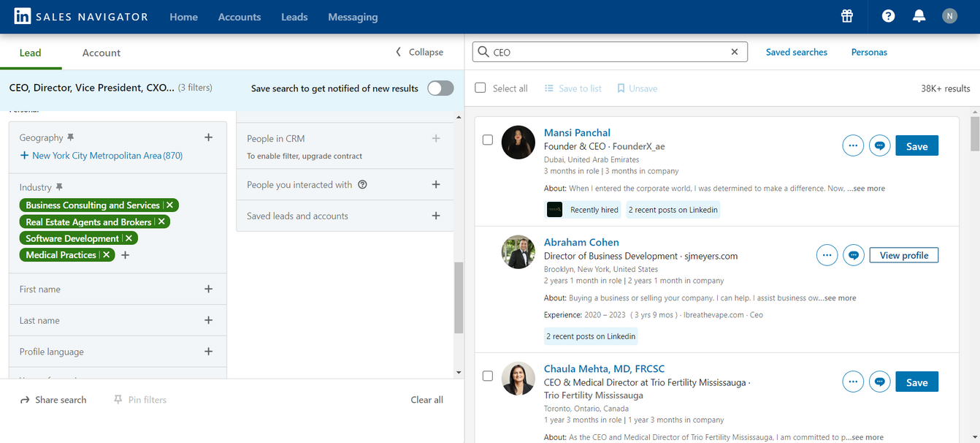Click the search magnifier icon

tap(483, 52)
